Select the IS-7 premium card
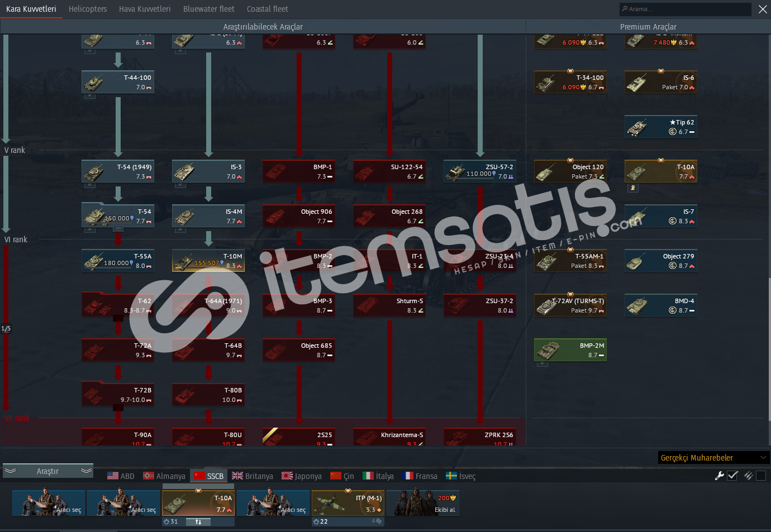This screenshot has height=532, width=771. click(x=661, y=216)
